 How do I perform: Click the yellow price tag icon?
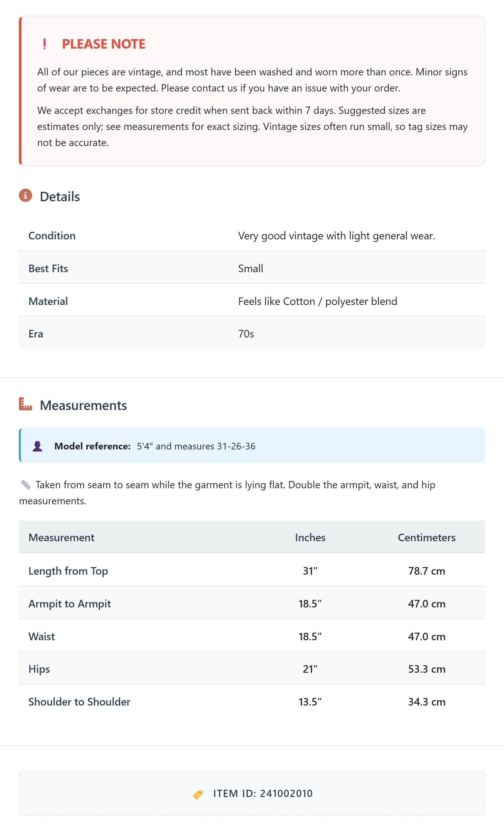198,794
